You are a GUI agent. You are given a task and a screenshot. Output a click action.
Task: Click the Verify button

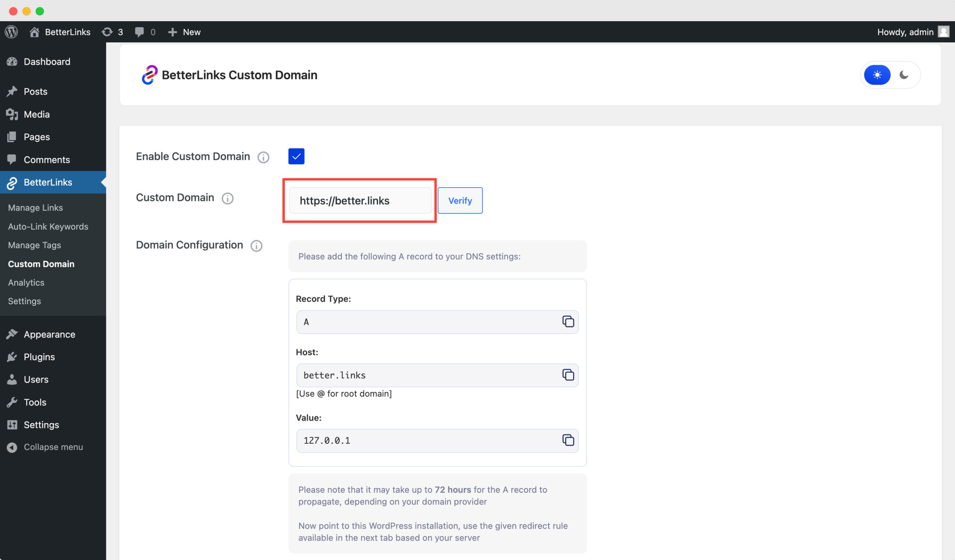click(x=460, y=200)
